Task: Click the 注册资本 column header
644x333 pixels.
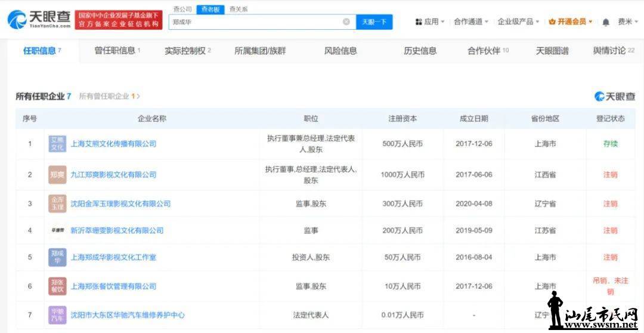Action: click(x=402, y=119)
